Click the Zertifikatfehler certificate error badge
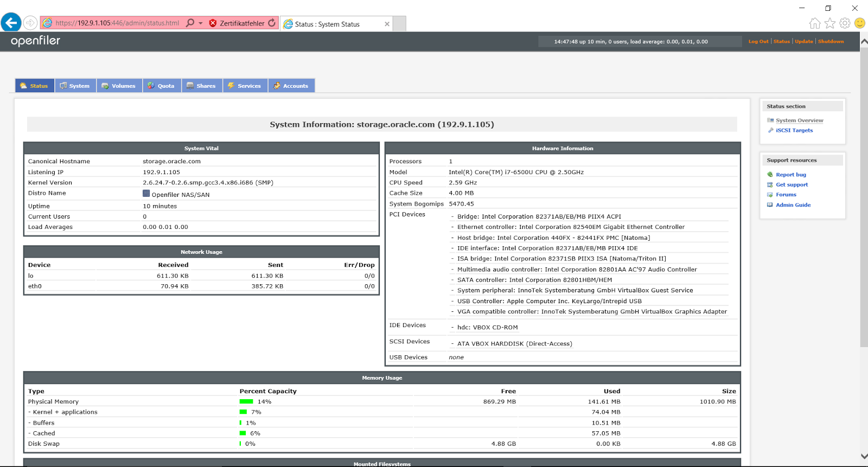This screenshot has height=467, width=868. 237,23
